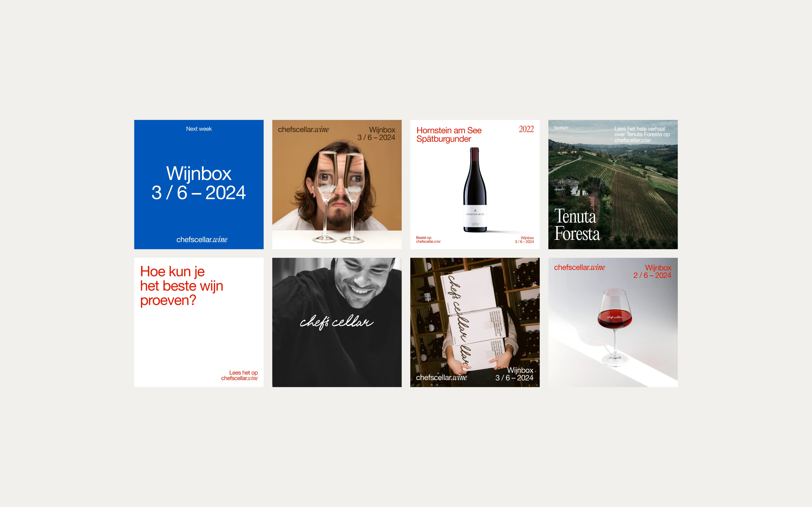Click the red chefscellar.wine above wine glass
The width and height of the screenshot is (812, 507).
coord(579,267)
